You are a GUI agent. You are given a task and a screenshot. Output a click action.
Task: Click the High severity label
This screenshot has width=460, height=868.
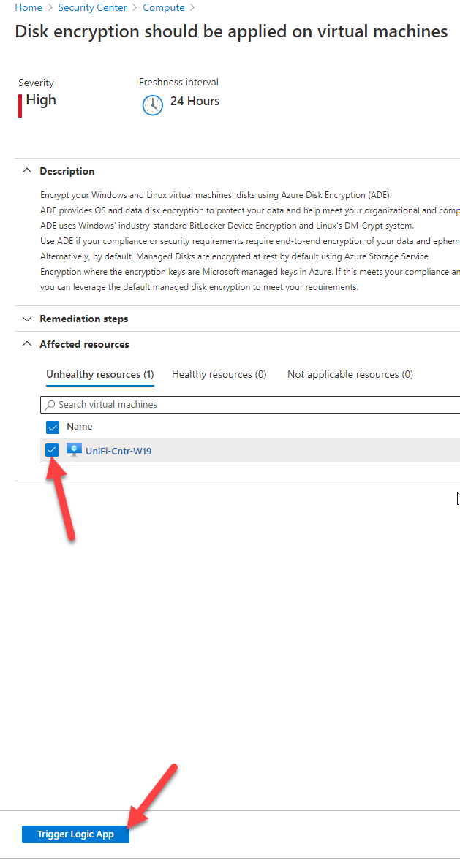tap(41, 100)
